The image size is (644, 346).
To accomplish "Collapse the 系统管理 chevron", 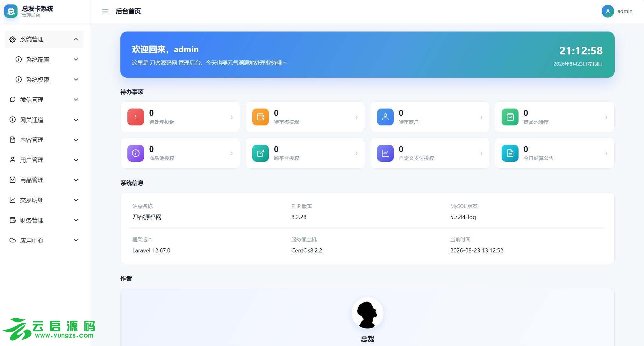I will point(76,39).
